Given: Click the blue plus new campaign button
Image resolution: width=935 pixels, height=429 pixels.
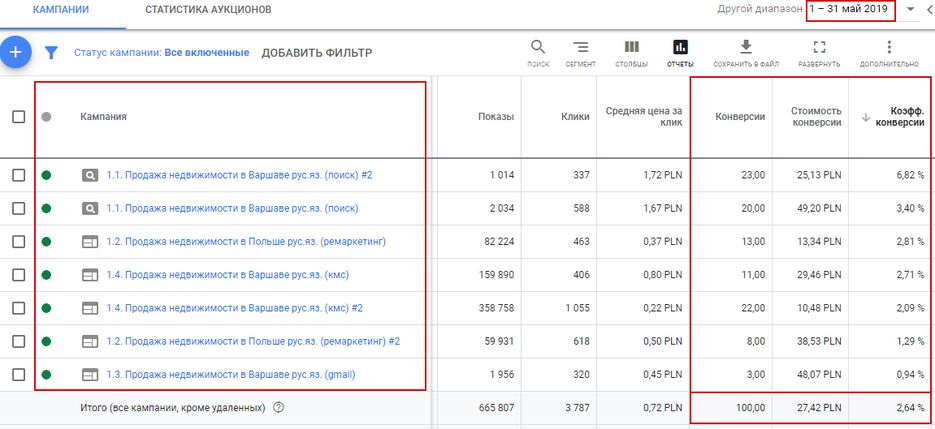Looking at the screenshot, I should 14,52.
